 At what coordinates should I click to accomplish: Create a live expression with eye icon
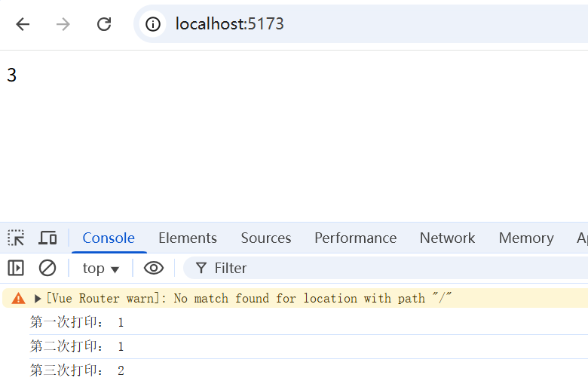(x=154, y=268)
